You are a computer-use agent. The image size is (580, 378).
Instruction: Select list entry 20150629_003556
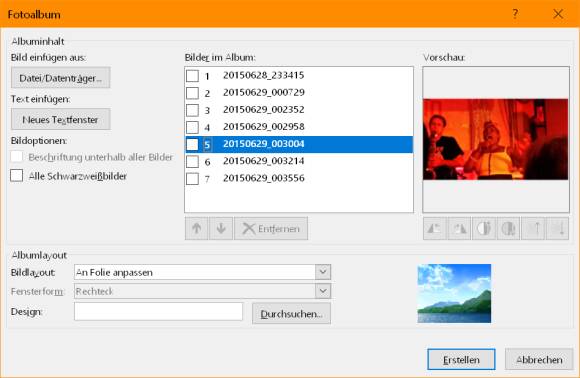tap(299, 178)
